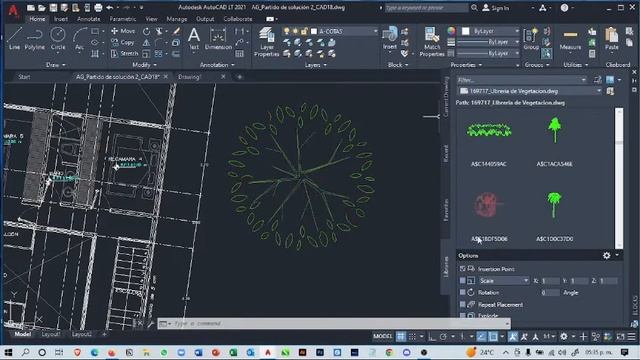The height and width of the screenshot is (360, 640).
Task: Click the workspace switching gear in status bar
Action: pyautogui.click(x=564, y=336)
